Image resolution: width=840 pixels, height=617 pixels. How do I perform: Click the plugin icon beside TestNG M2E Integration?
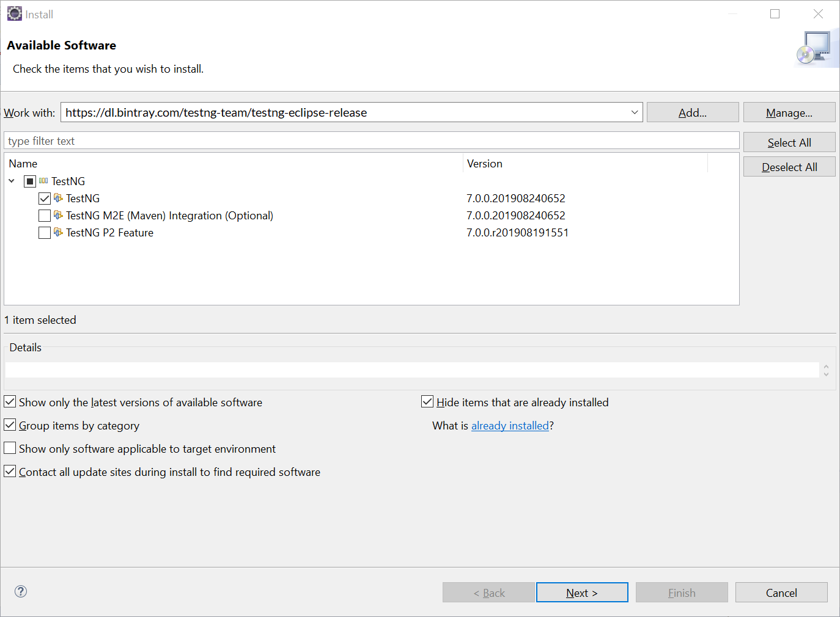click(x=58, y=215)
